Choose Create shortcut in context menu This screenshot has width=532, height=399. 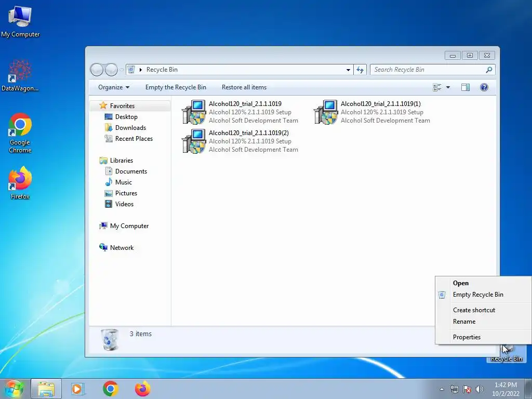pos(484,310)
